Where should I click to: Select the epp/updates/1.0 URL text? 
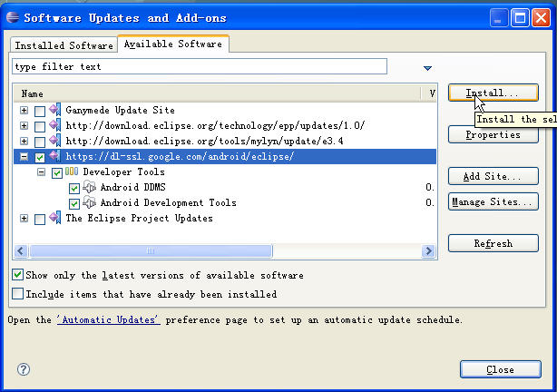coord(215,125)
